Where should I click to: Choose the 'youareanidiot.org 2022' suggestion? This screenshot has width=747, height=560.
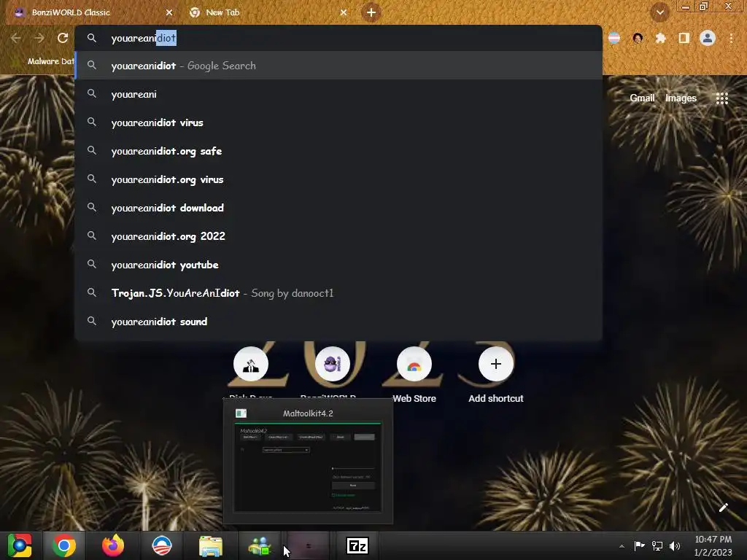click(338, 236)
